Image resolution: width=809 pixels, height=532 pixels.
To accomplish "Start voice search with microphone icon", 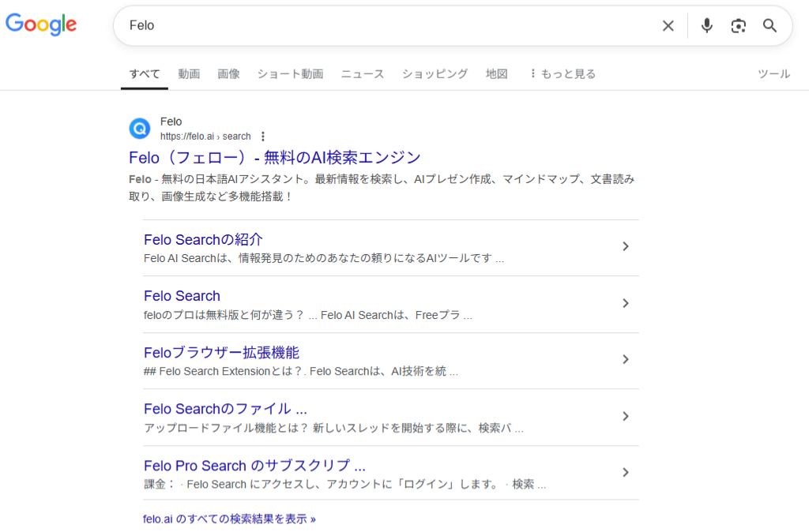I will (x=707, y=26).
